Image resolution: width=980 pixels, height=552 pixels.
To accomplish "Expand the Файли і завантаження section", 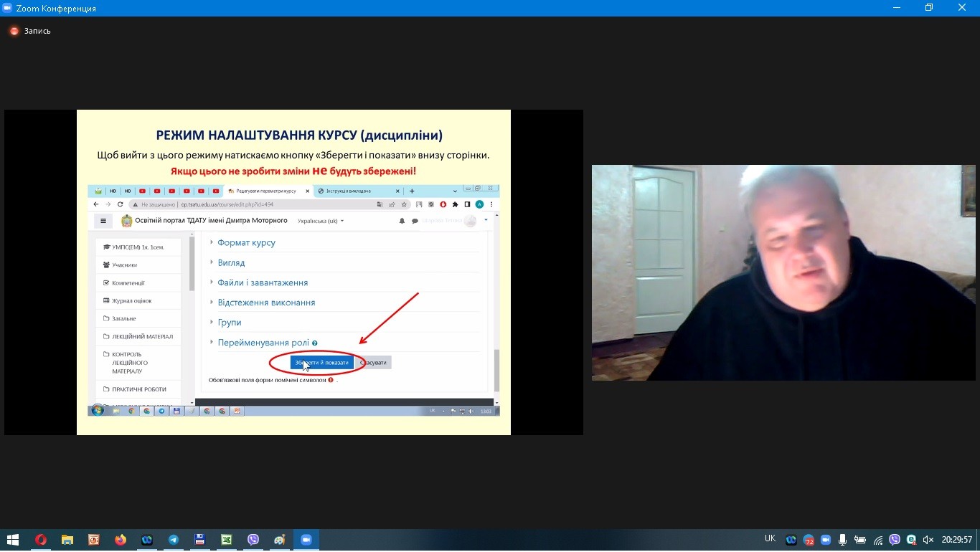I will pos(263,283).
